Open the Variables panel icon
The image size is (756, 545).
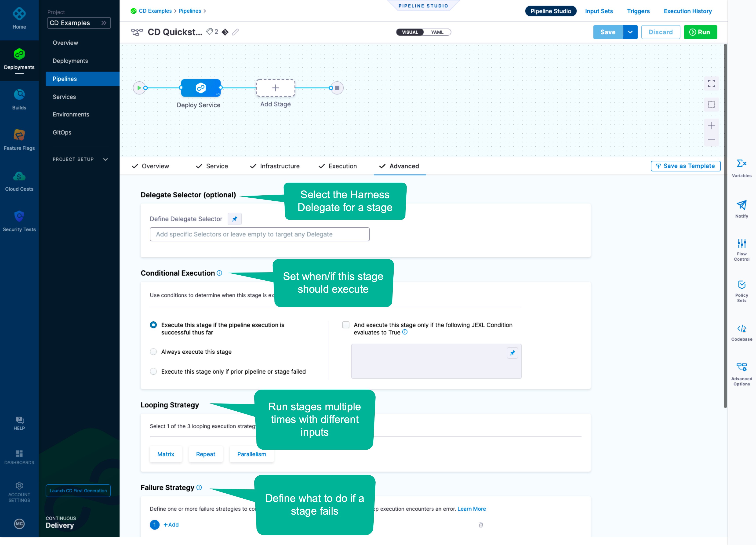[741, 164]
